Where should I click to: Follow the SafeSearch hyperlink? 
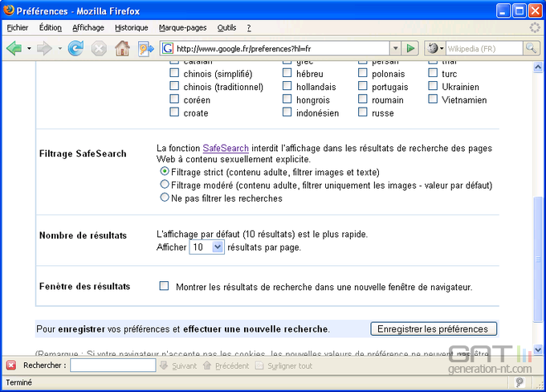pyautogui.click(x=226, y=148)
